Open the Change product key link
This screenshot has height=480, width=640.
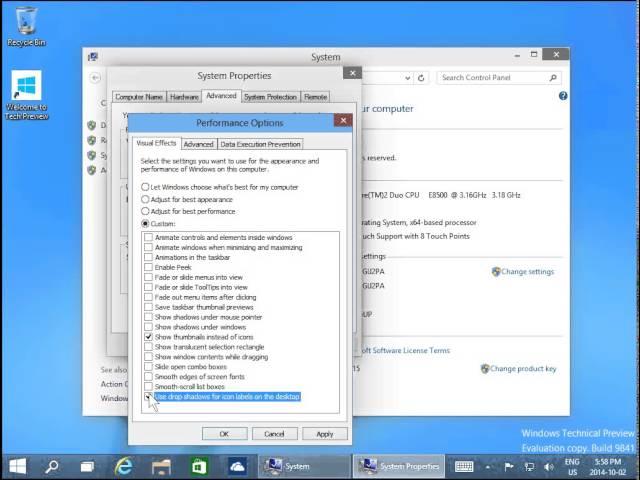[x=523, y=369]
